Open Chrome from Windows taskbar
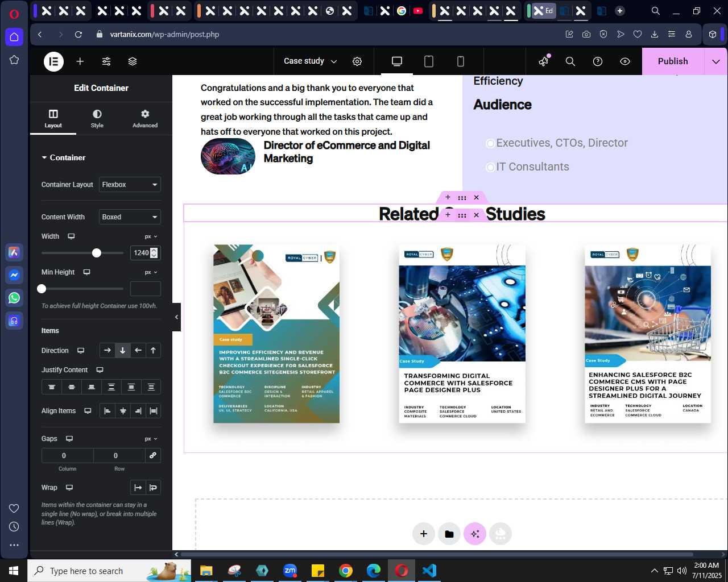 coord(346,571)
